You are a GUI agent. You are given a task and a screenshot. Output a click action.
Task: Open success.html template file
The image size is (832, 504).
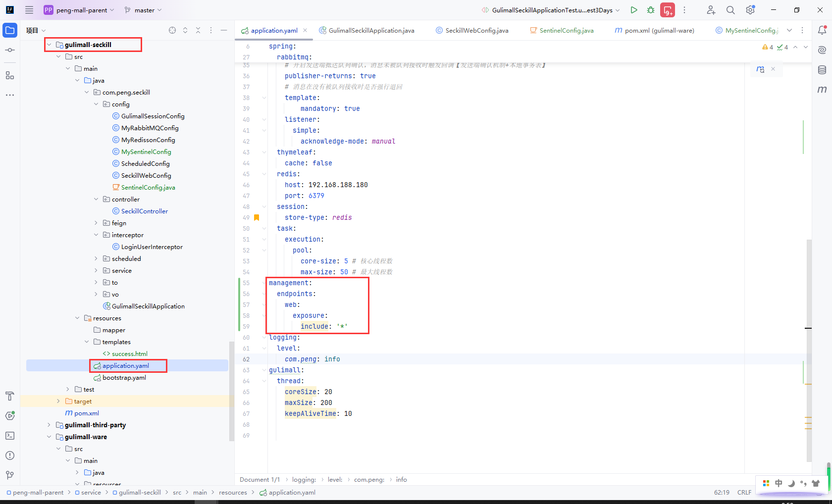129,353
